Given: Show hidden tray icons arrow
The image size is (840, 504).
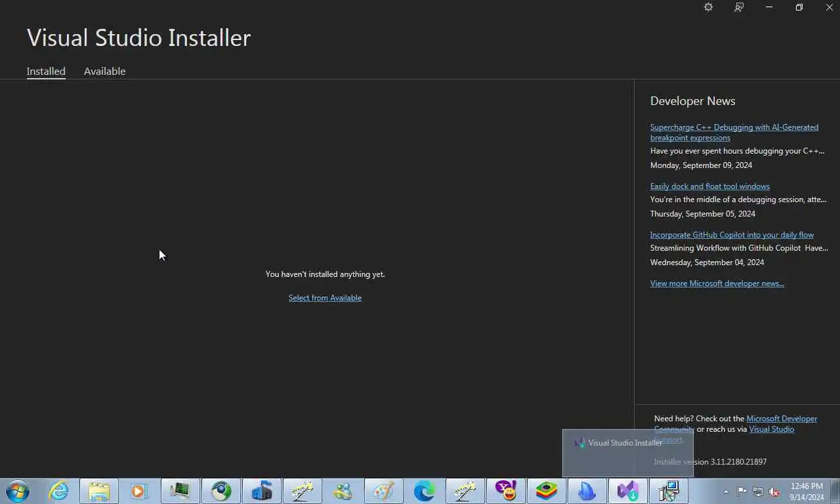Looking at the screenshot, I should pos(726,492).
